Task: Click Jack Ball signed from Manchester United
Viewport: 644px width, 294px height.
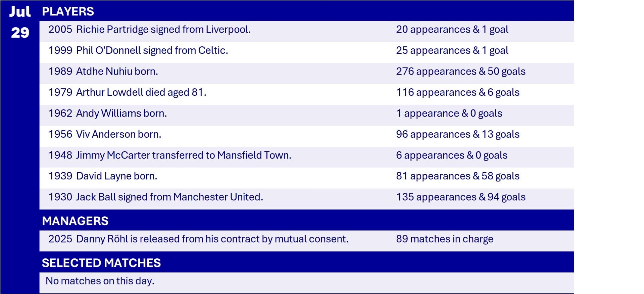Action: tap(156, 197)
